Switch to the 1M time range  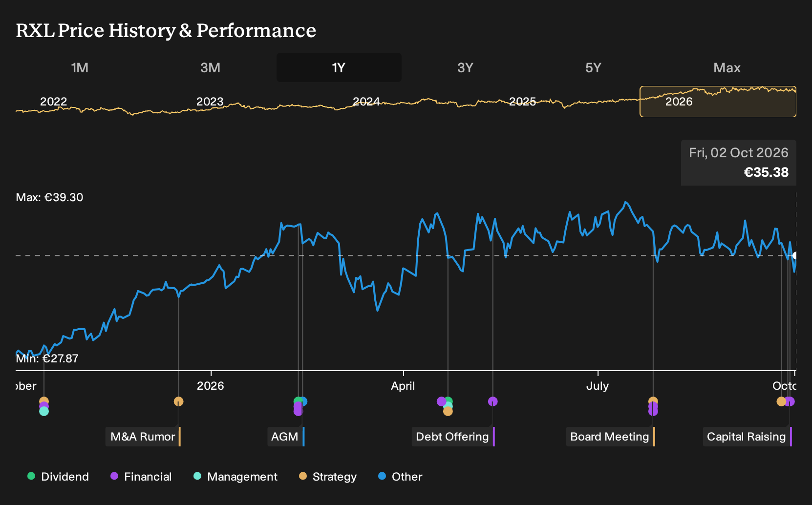click(x=80, y=67)
